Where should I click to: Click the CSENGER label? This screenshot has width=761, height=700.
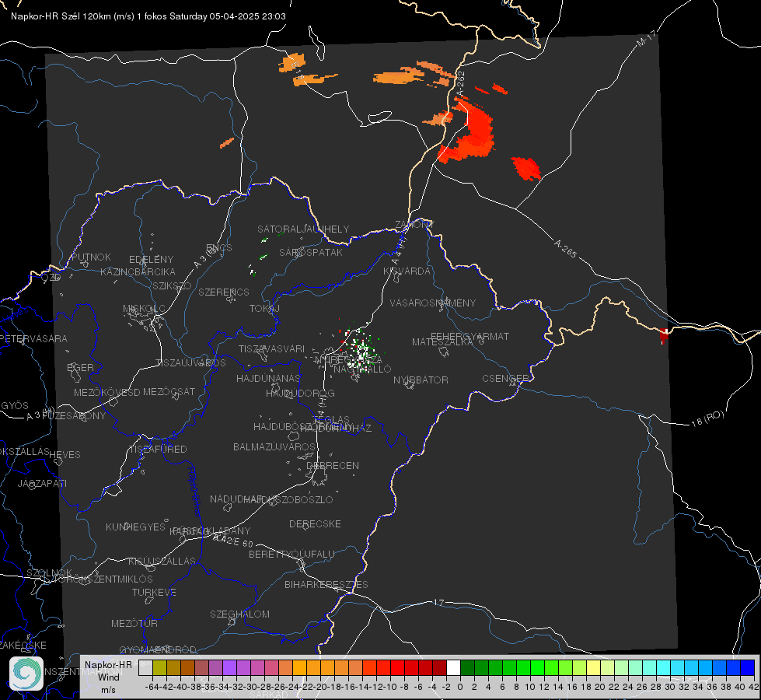tap(505, 379)
